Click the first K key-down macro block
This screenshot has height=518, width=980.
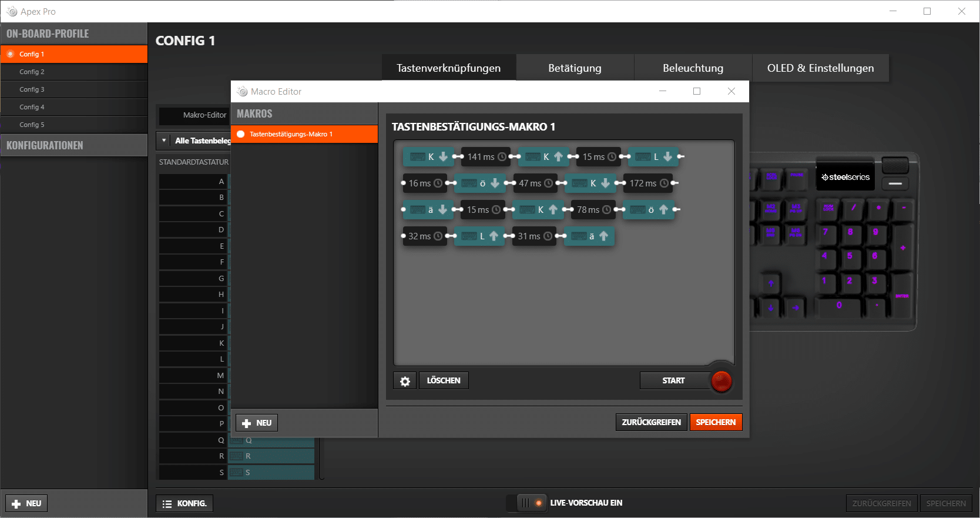coord(428,157)
